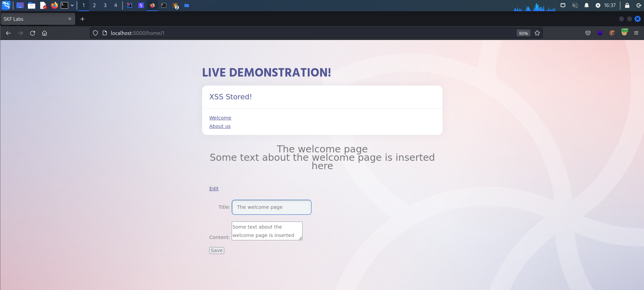Click the log out panel icon

pyautogui.click(x=639, y=5)
